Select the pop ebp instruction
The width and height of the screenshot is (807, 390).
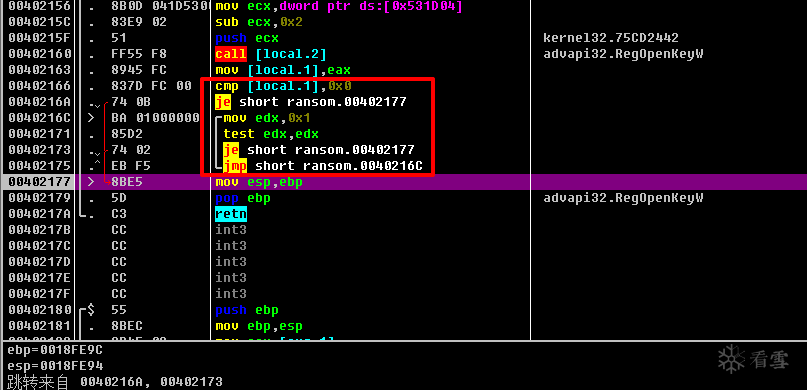(x=243, y=198)
